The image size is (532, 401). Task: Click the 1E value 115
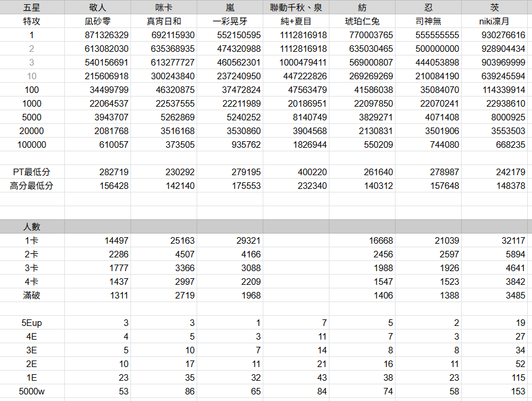point(518,378)
